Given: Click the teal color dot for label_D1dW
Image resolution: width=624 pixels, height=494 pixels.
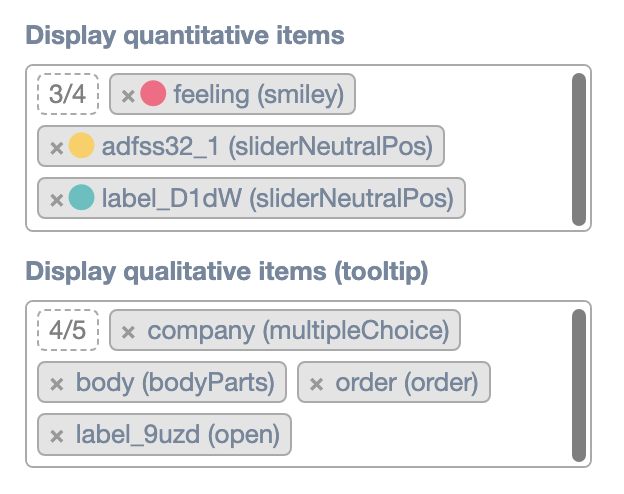Looking at the screenshot, I should click(x=82, y=198).
